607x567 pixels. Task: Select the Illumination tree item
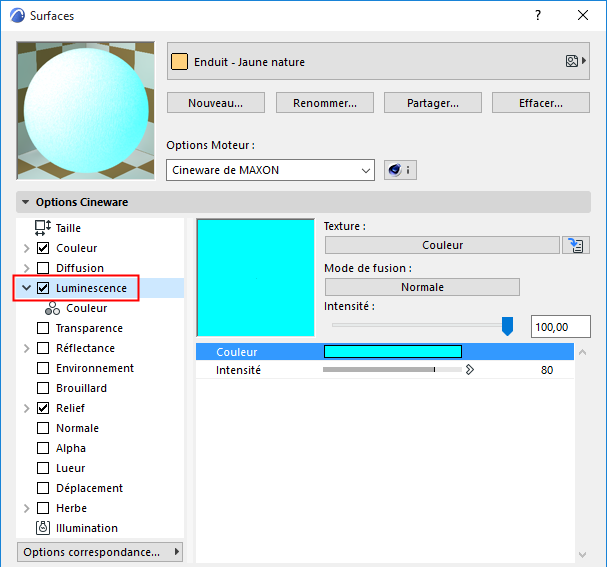coord(87,528)
